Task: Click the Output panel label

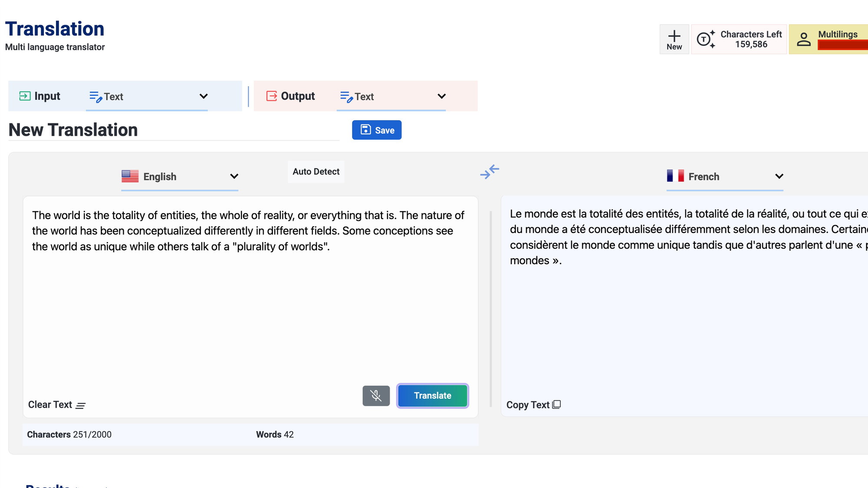Action: (x=297, y=96)
